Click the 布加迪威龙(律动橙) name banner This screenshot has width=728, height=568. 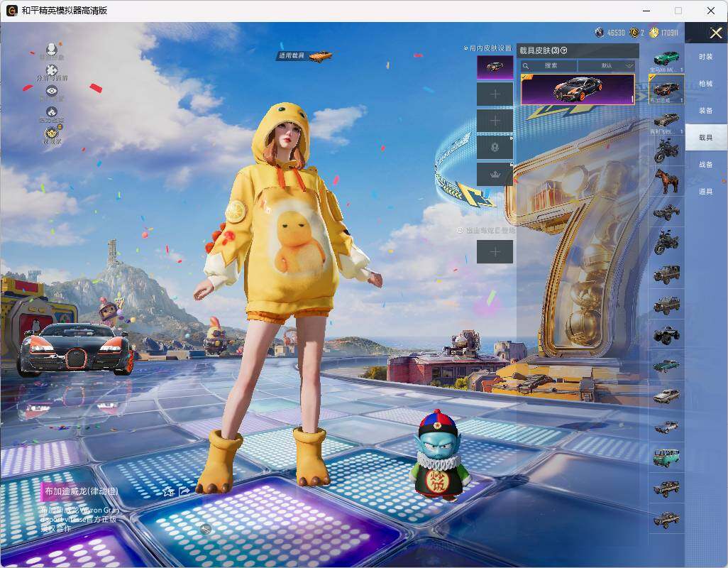pyautogui.click(x=80, y=491)
